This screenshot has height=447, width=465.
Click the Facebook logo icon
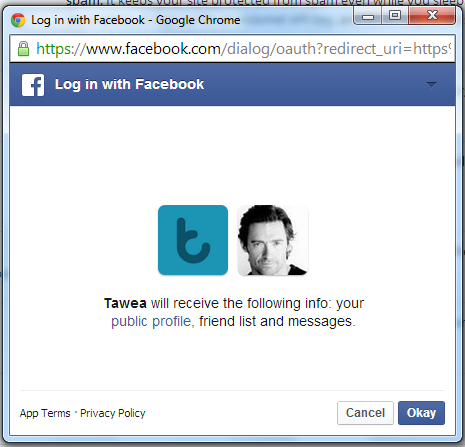click(33, 85)
